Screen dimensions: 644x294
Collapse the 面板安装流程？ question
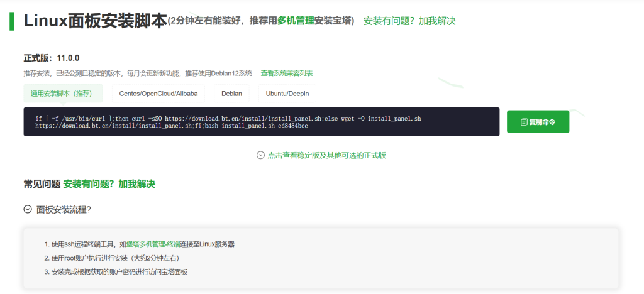click(x=67, y=209)
